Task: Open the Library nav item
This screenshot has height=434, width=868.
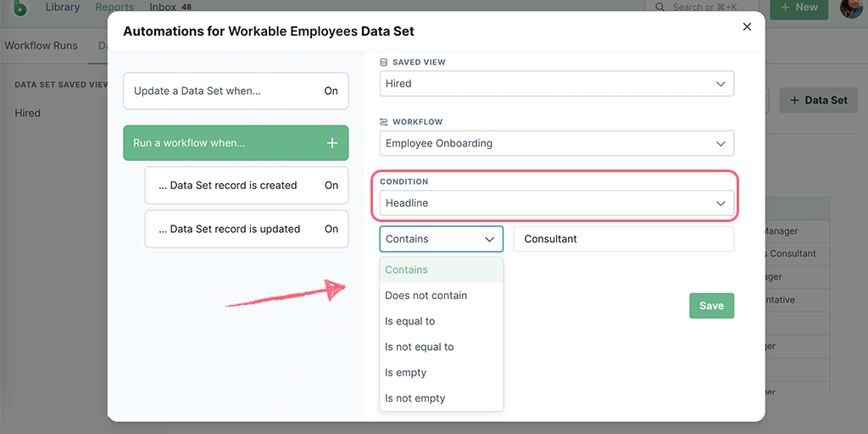Action: point(63,7)
